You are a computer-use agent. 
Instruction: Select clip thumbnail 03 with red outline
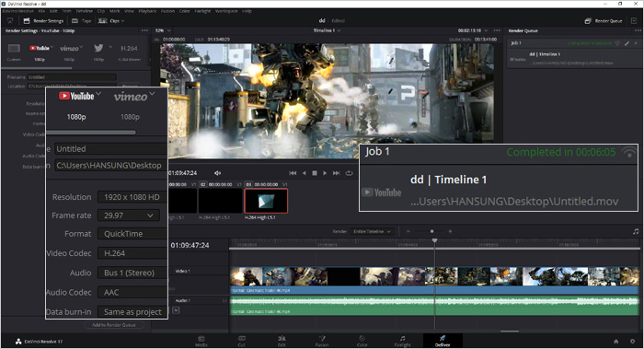tap(266, 201)
